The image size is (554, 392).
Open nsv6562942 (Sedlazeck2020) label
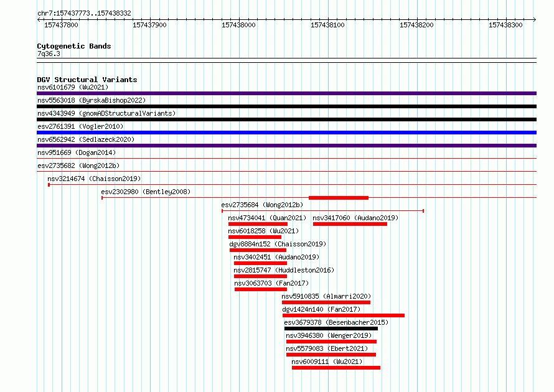tap(86, 139)
